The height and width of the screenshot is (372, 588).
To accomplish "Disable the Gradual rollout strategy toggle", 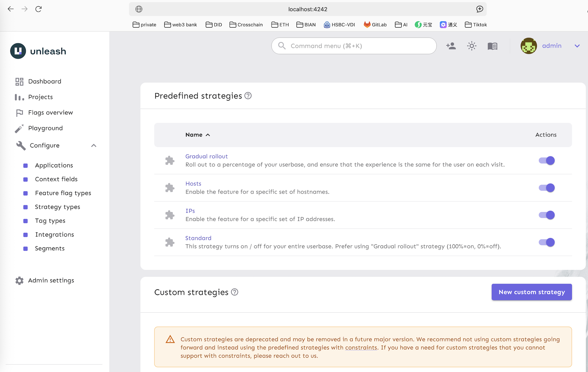I will click(546, 161).
